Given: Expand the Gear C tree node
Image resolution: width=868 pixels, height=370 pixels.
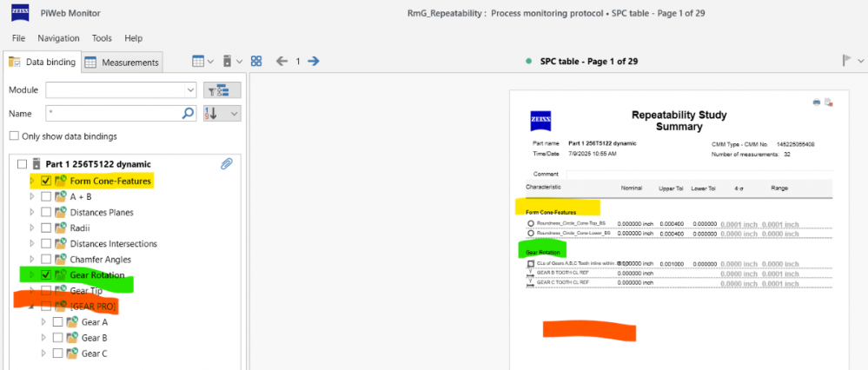Looking at the screenshot, I should coord(43,353).
